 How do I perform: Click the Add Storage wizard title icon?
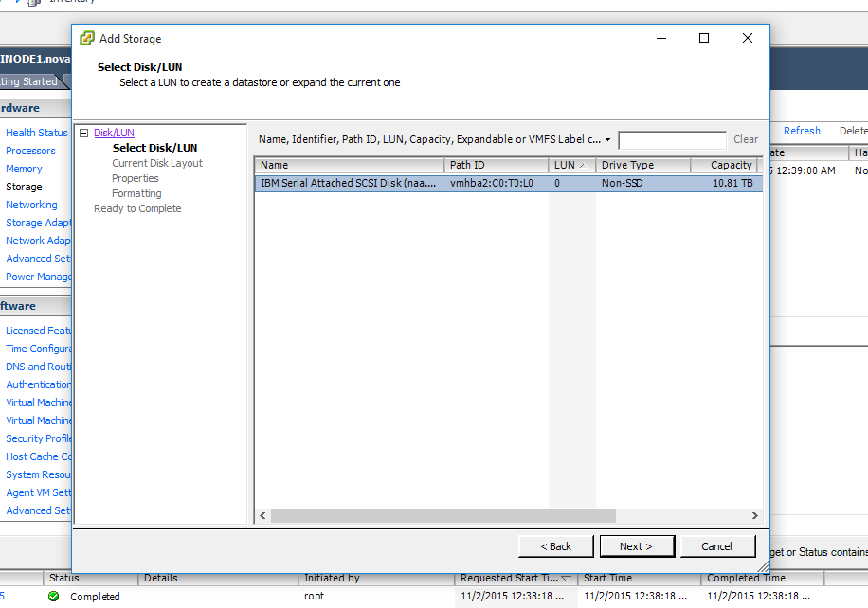(x=87, y=38)
